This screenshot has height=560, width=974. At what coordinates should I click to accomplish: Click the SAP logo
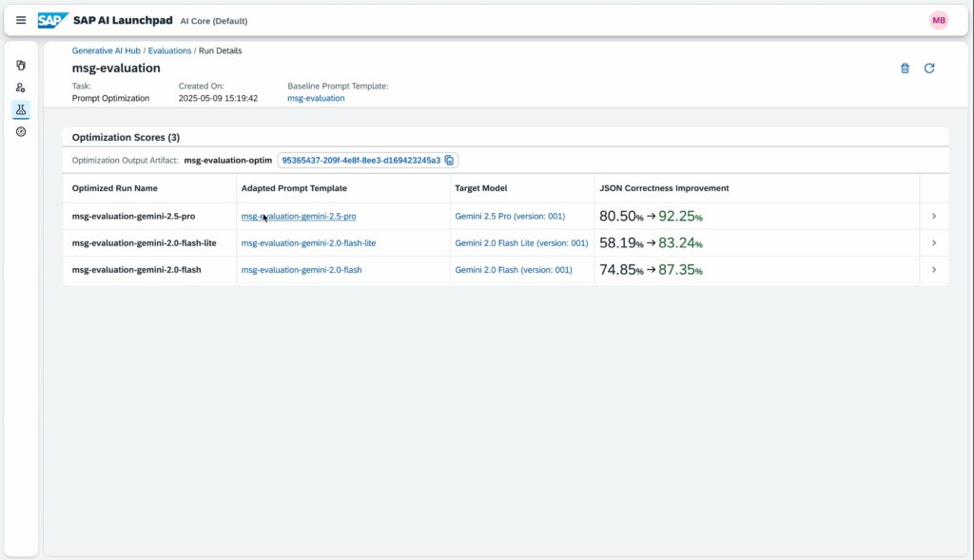tap(53, 20)
